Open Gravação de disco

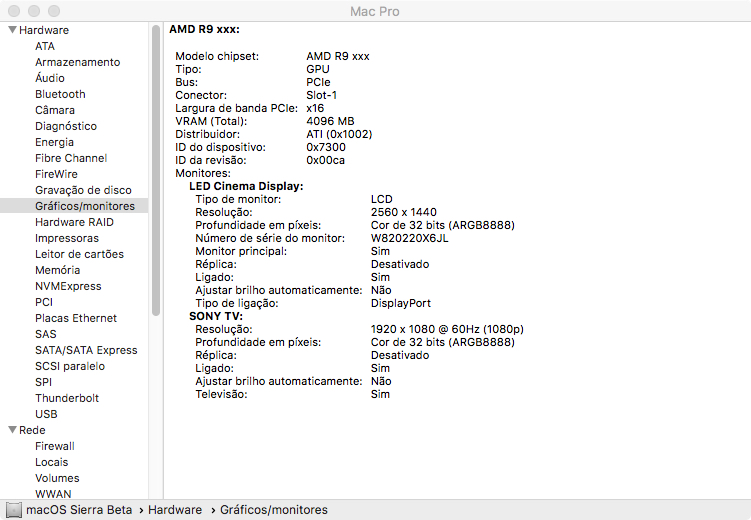coord(83,190)
